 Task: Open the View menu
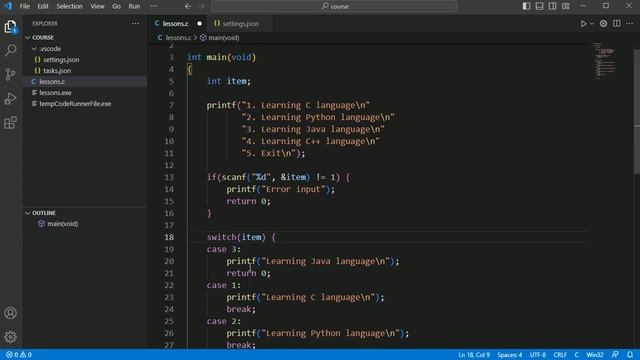(x=97, y=6)
